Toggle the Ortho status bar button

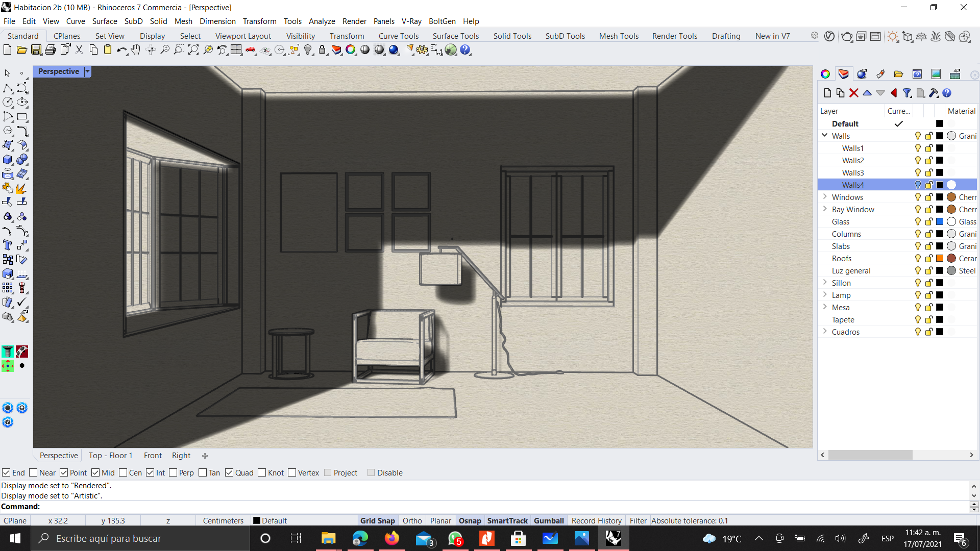point(412,520)
